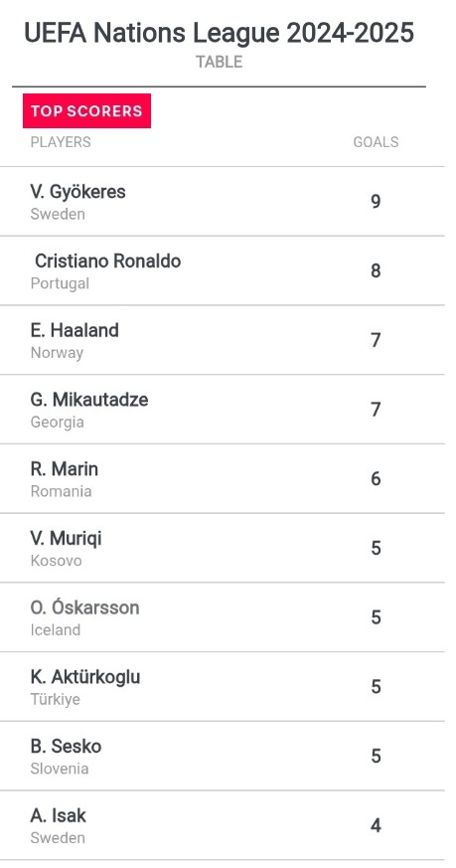456x868 pixels.
Task: Select O. Óskarsson of Iceland
Action: coord(222,617)
